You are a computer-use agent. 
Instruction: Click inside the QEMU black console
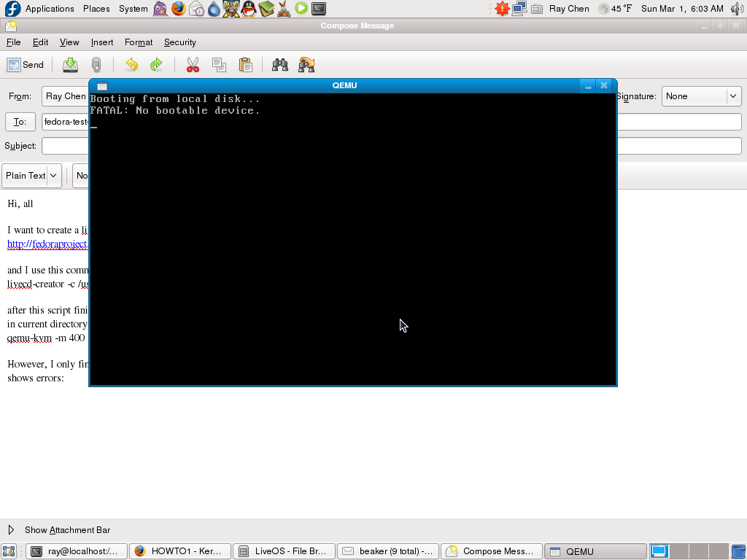pyautogui.click(x=352, y=239)
